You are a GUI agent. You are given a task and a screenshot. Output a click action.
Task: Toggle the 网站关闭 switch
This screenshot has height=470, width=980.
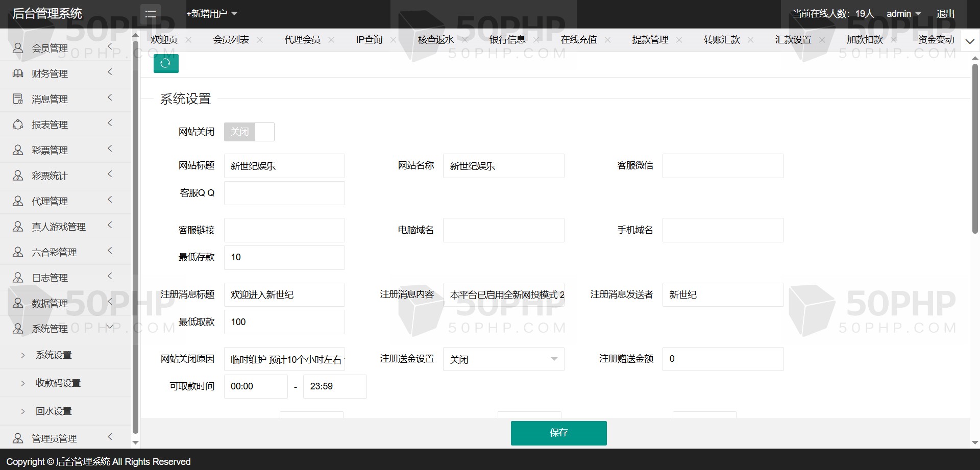pos(249,132)
